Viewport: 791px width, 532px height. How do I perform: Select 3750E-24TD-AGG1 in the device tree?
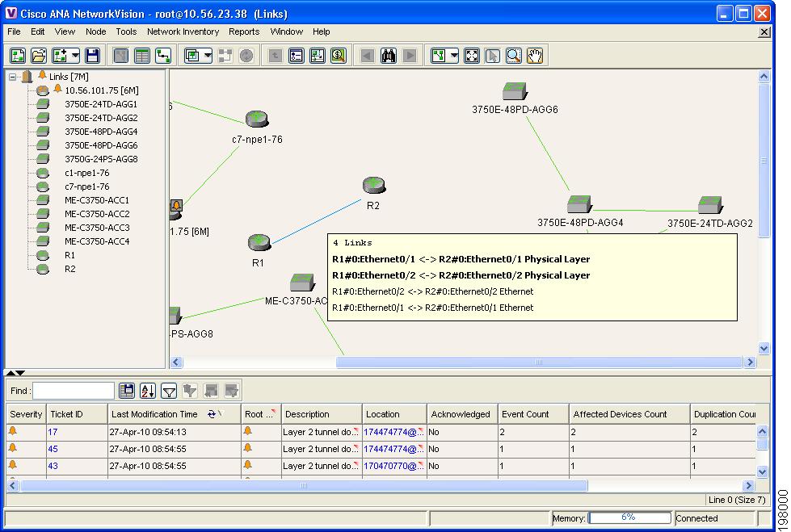(x=101, y=104)
